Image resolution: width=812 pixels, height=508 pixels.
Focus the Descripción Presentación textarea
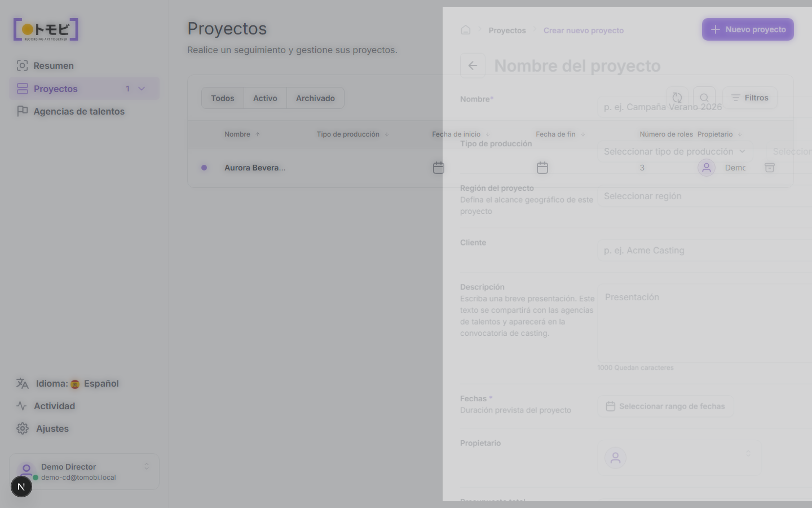click(705, 323)
